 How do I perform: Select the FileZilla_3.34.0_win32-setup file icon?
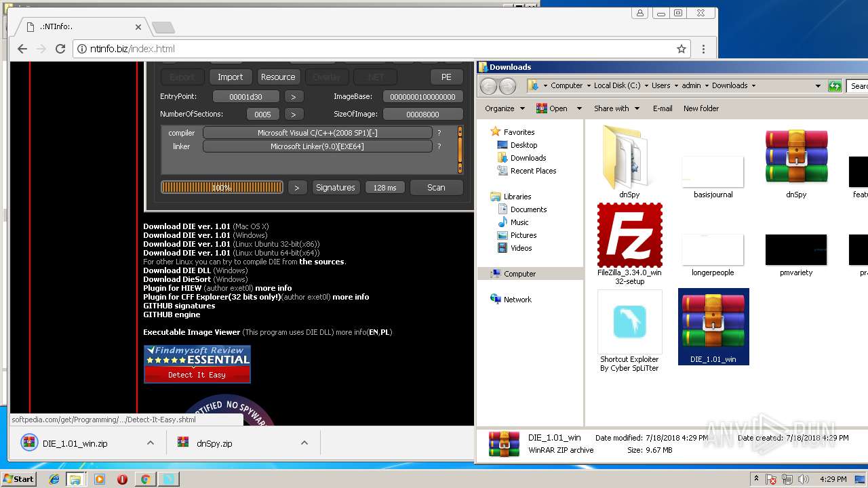[x=629, y=244]
